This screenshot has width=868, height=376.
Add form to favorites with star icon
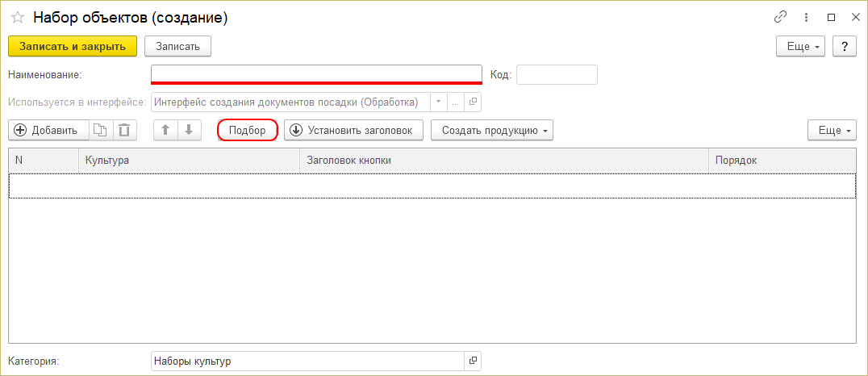coord(18,17)
